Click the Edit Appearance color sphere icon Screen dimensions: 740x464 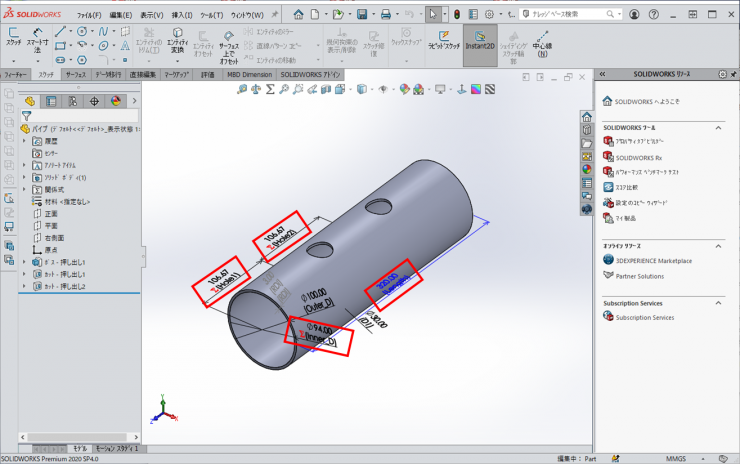[x=405, y=89]
